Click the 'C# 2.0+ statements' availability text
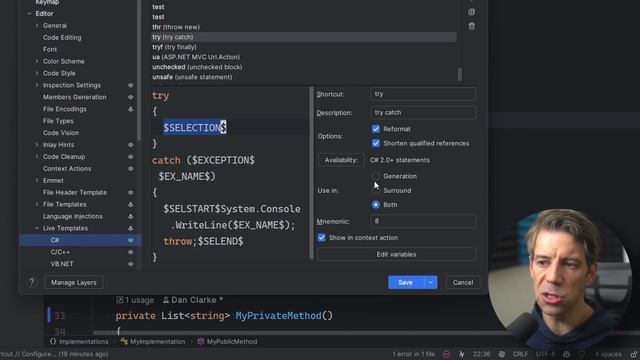This screenshot has height=360, width=640. [400, 160]
